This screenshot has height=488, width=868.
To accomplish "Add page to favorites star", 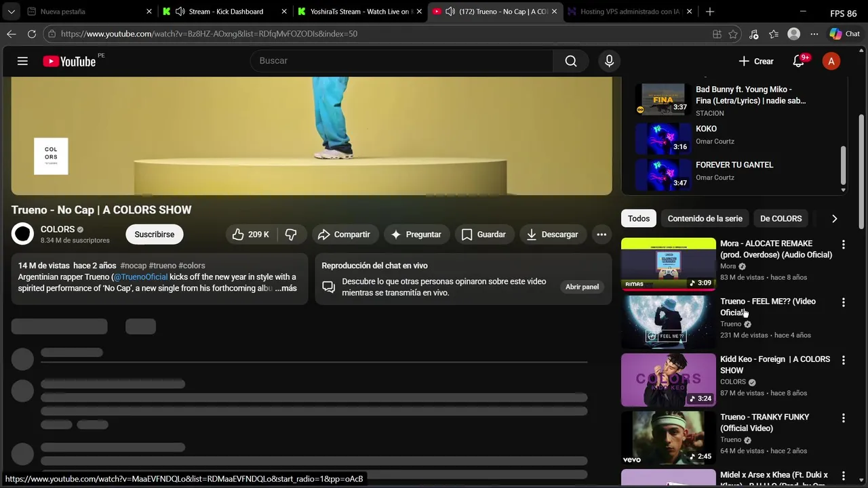I will pos(733,34).
